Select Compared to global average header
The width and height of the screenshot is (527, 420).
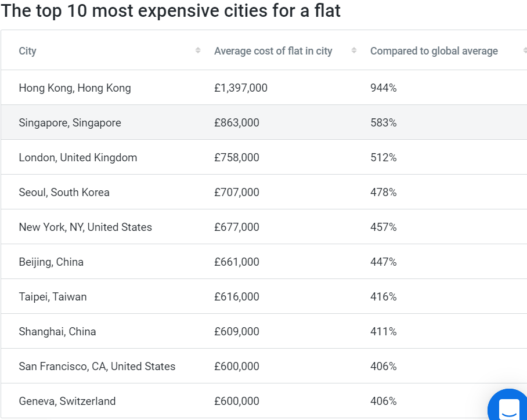click(434, 50)
